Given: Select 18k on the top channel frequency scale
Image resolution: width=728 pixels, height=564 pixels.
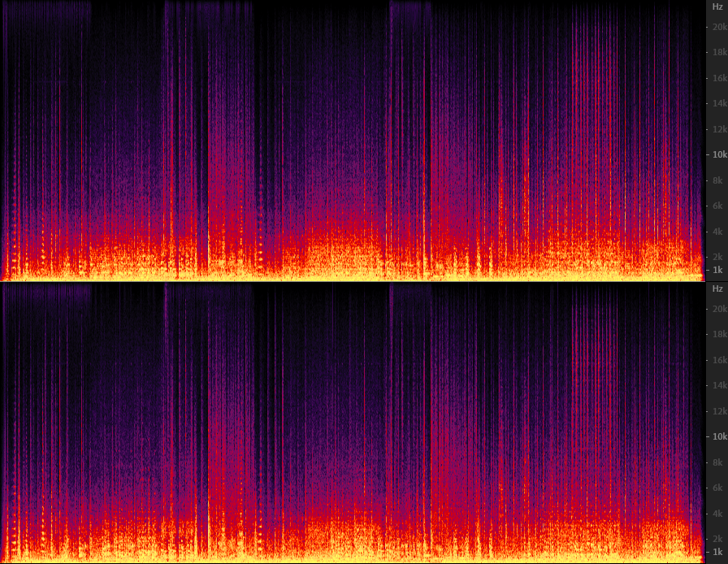Looking at the screenshot, I should [719, 52].
